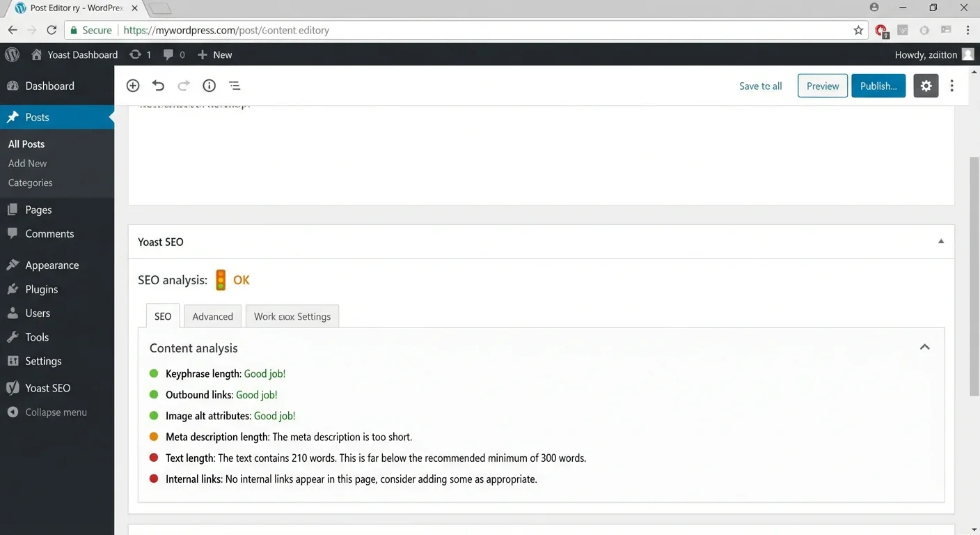Switch to the Advanced tab
The height and width of the screenshot is (535, 980).
[212, 316]
